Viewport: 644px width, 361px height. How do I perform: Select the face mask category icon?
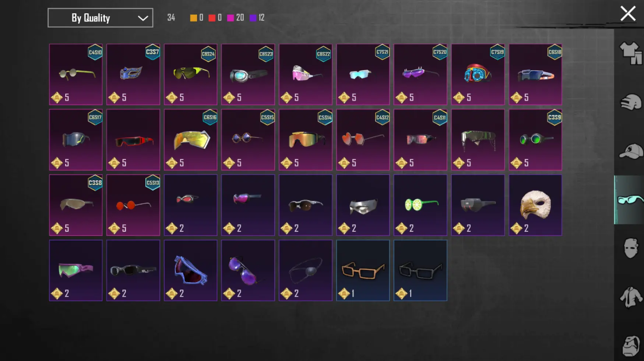tap(630, 248)
